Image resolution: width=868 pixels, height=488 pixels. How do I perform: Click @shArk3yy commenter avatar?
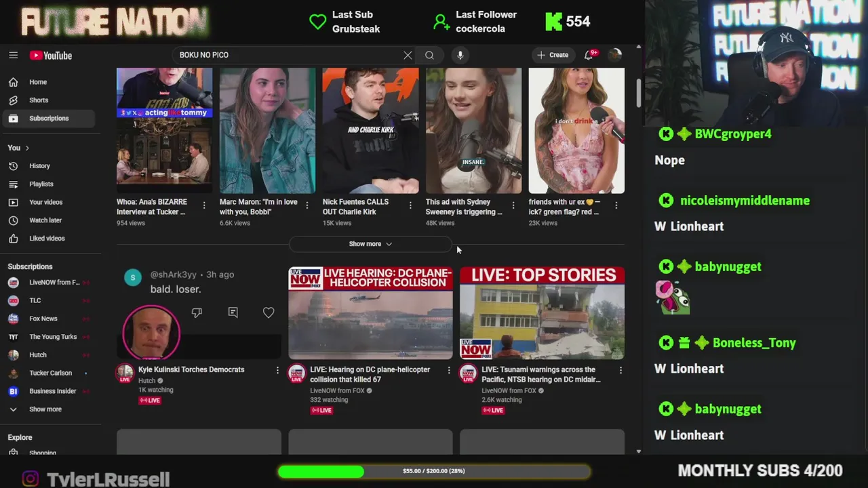tap(133, 277)
